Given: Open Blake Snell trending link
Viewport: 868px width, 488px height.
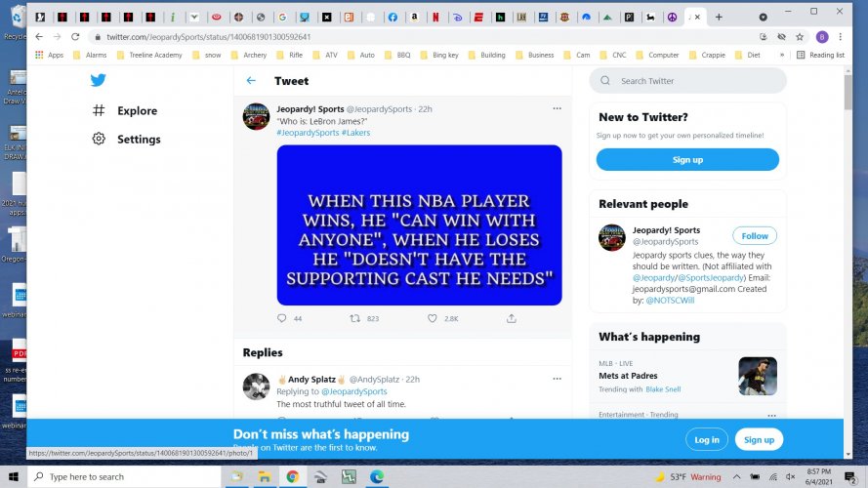Looking at the screenshot, I should 663,389.
